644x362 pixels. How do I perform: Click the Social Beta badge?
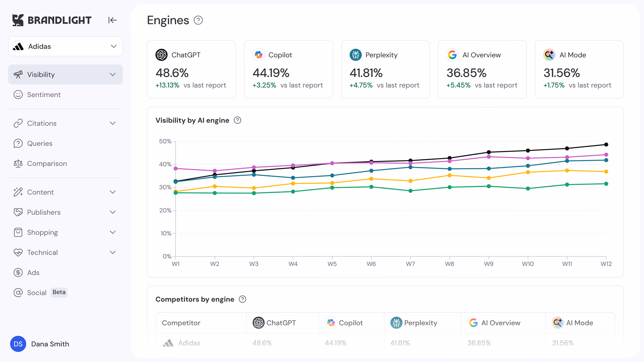(x=59, y=292)
